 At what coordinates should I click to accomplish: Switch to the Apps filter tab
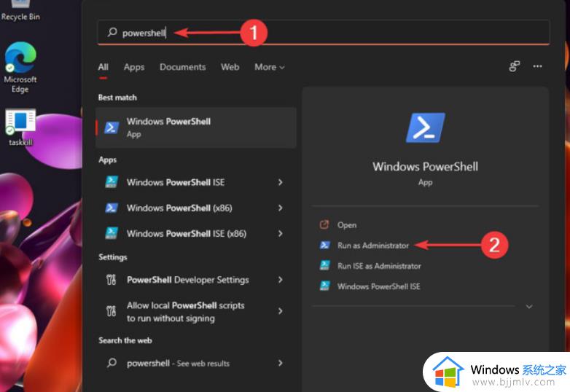(x=134, y=67)
